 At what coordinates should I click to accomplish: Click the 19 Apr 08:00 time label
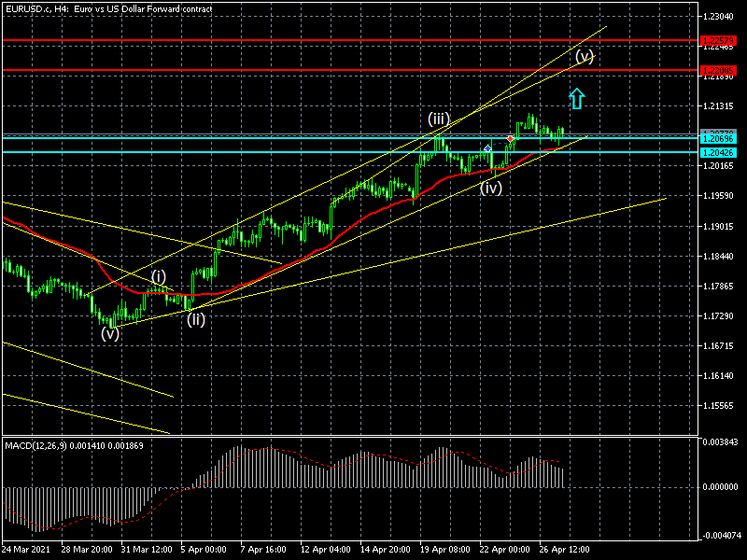444,550
